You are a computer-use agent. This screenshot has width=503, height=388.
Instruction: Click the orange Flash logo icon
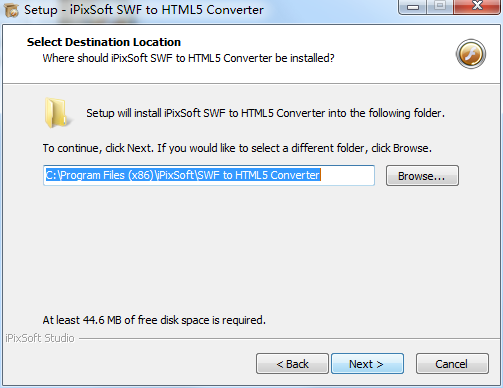[471, 54]
